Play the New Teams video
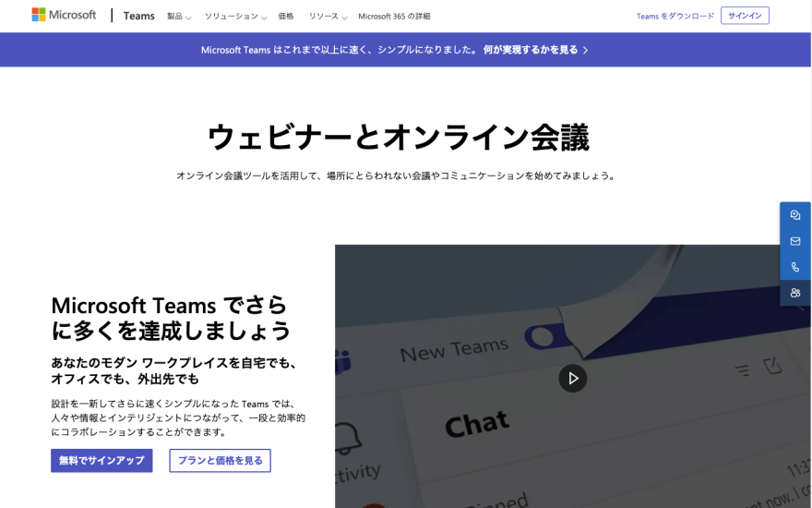Image resolution: width=812 pixels, height=508 pixels. [x=573, y=379]
